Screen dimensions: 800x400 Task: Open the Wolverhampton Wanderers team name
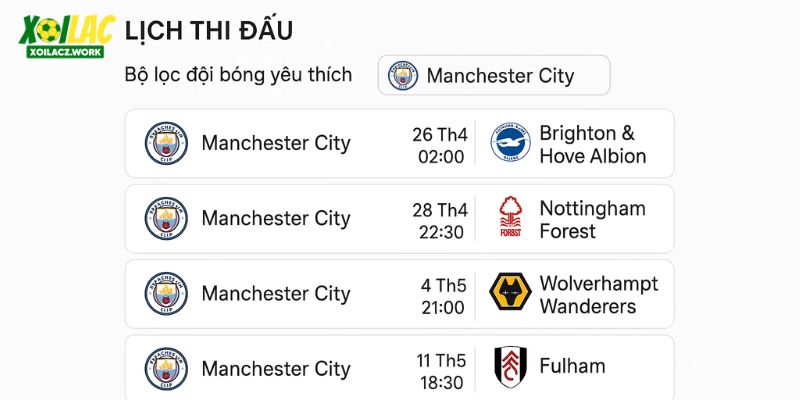pyautogui.click(x=599, y=294)
